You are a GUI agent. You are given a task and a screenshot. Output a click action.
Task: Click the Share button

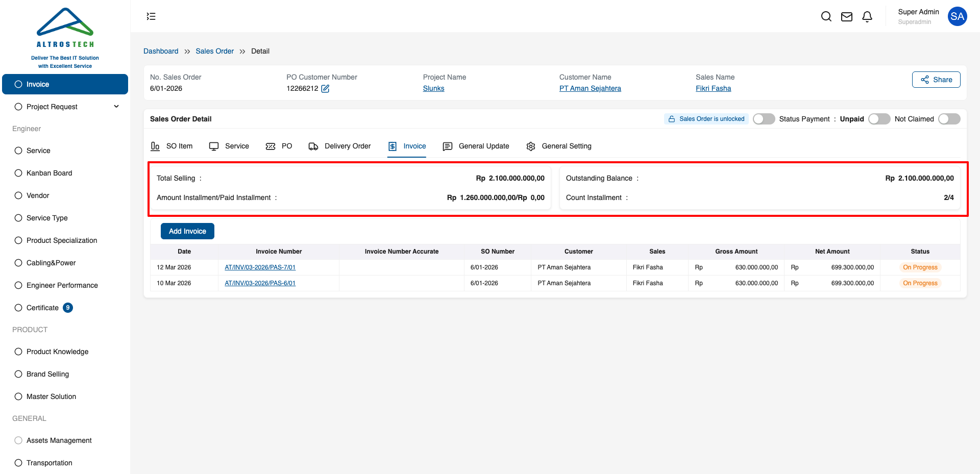point(936,80)
